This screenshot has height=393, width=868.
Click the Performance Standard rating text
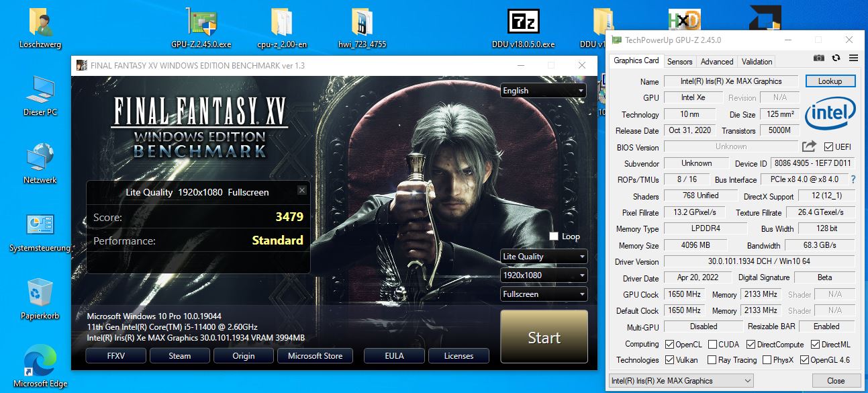277,241
